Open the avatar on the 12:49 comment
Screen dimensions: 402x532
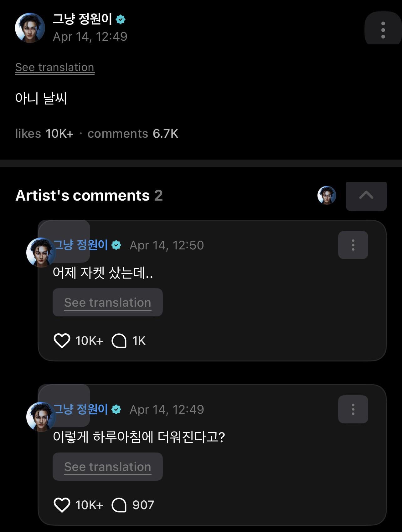tap(41, 417)
